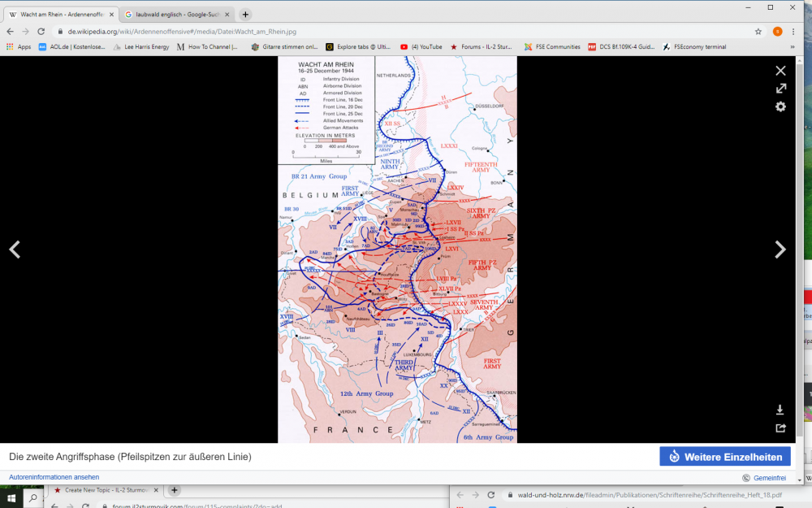812x508 pixels.
Task: Open the Windows Start menu
Action: [x=11, y=497]
